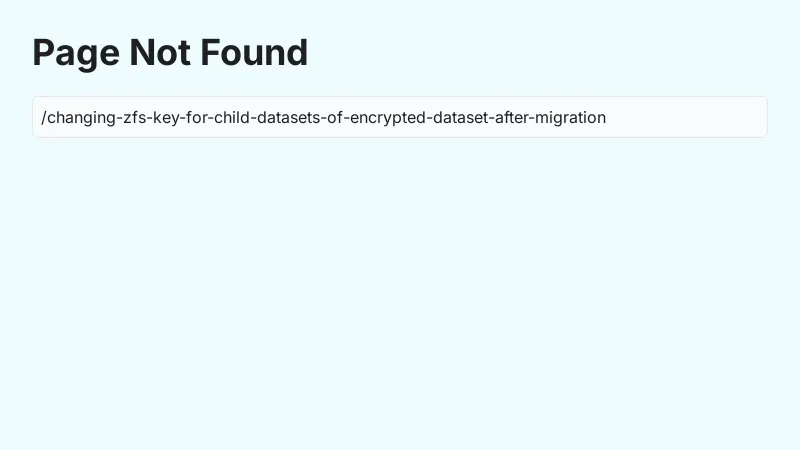Click the word "Not" in the heading

click(160, 53)
